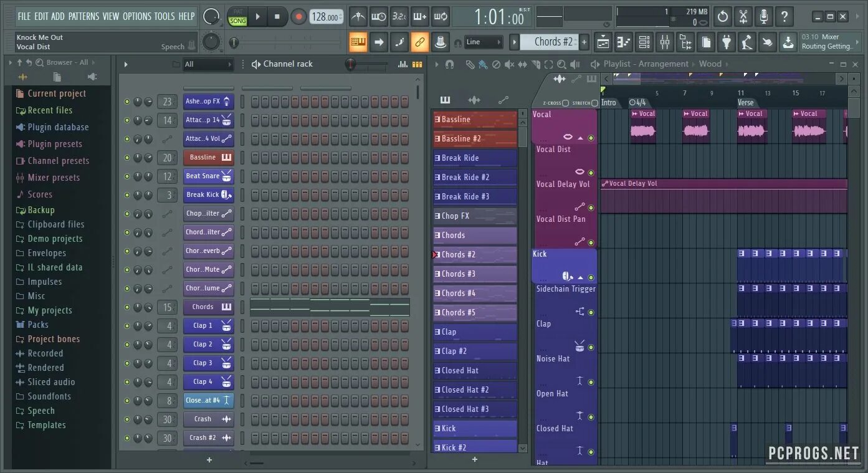Select the Slice tool in Playlist
868x473 pixels.
click(535, 64)
